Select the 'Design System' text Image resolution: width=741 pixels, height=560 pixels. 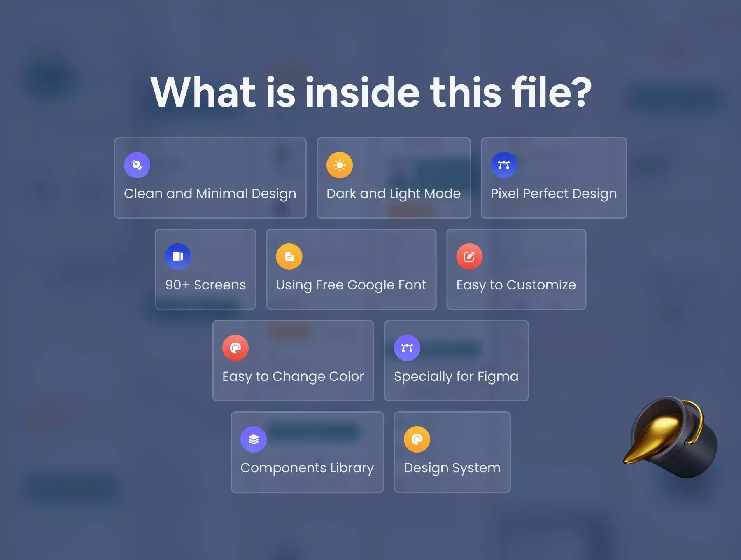click(452, 468)
